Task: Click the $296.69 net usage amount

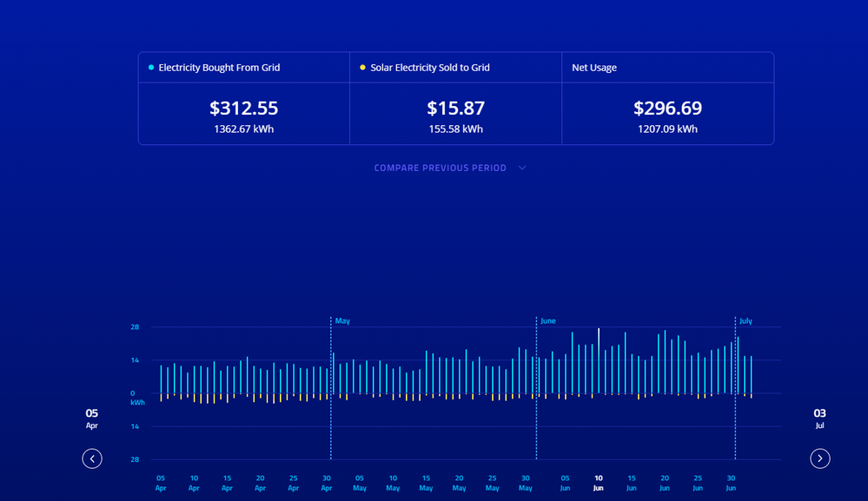Action: point(667,109)
